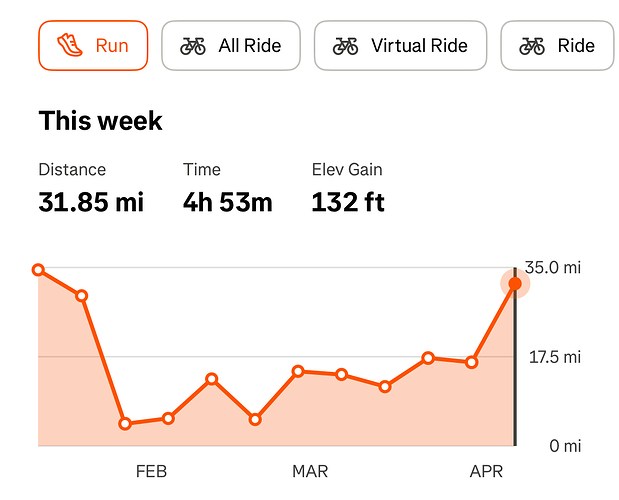Click the 4h 53m time value
Viewport: 619px width, 500px height.
(x=228, y=202)
